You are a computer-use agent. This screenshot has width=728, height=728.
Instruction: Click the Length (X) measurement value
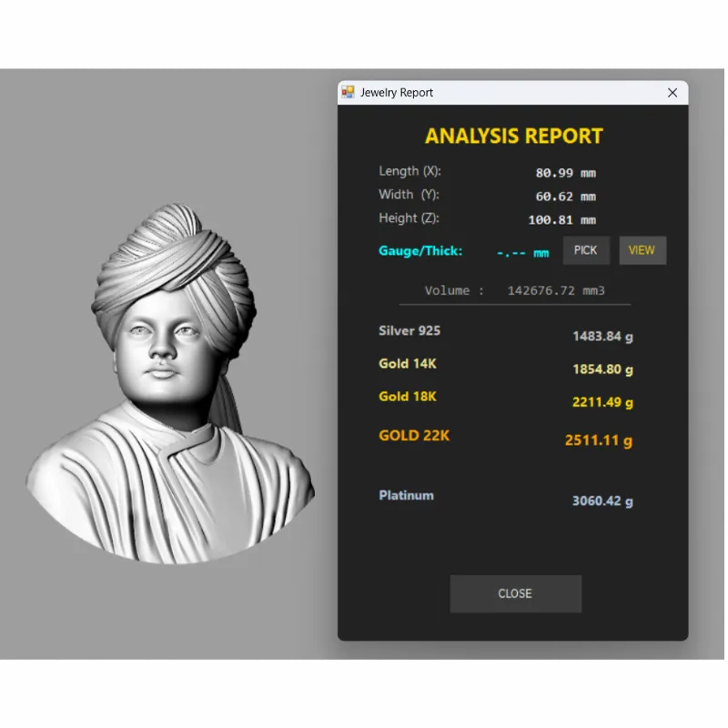point(565,173)
